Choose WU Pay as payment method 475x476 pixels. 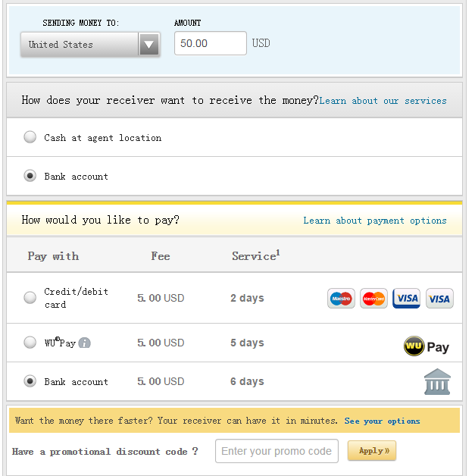(30, 343)
